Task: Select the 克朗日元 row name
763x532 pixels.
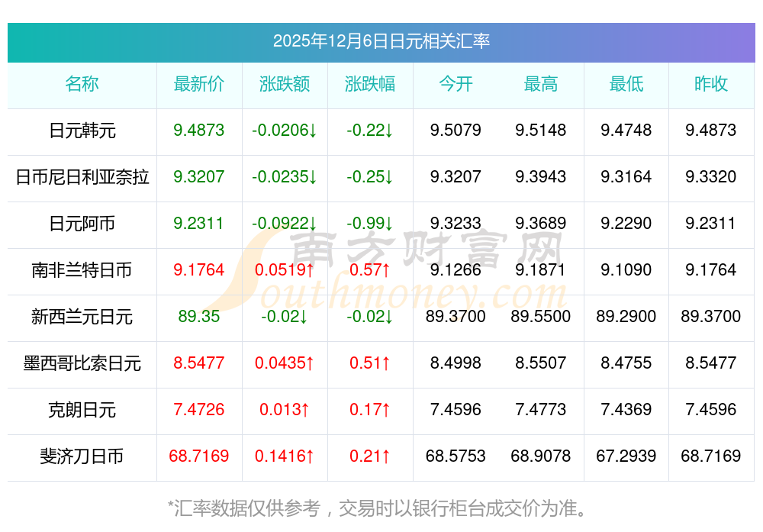Action: 82,410
